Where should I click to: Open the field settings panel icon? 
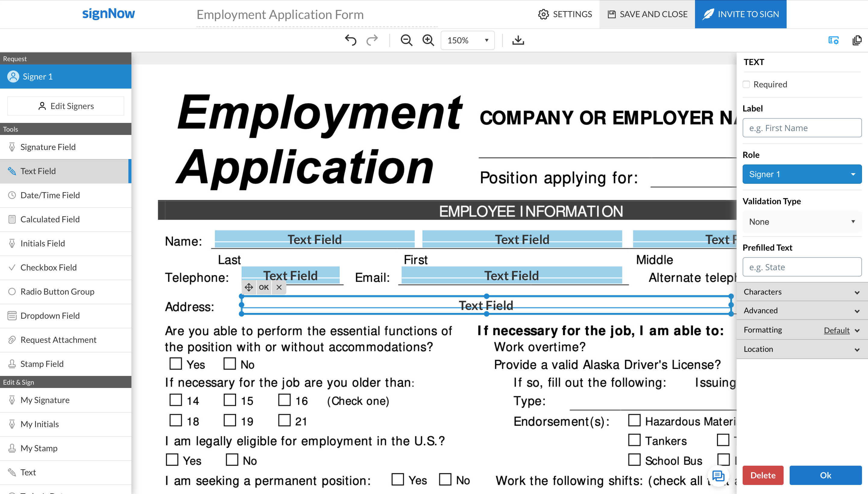pos(833,40)
